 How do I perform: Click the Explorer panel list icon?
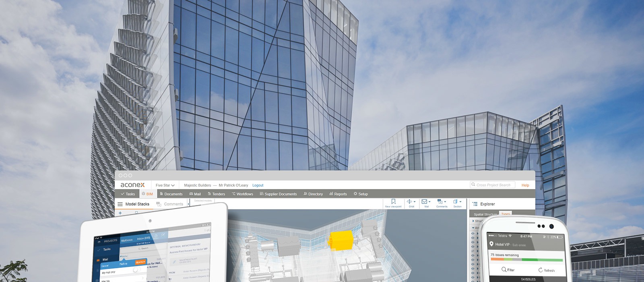click(x=475, y=204)
